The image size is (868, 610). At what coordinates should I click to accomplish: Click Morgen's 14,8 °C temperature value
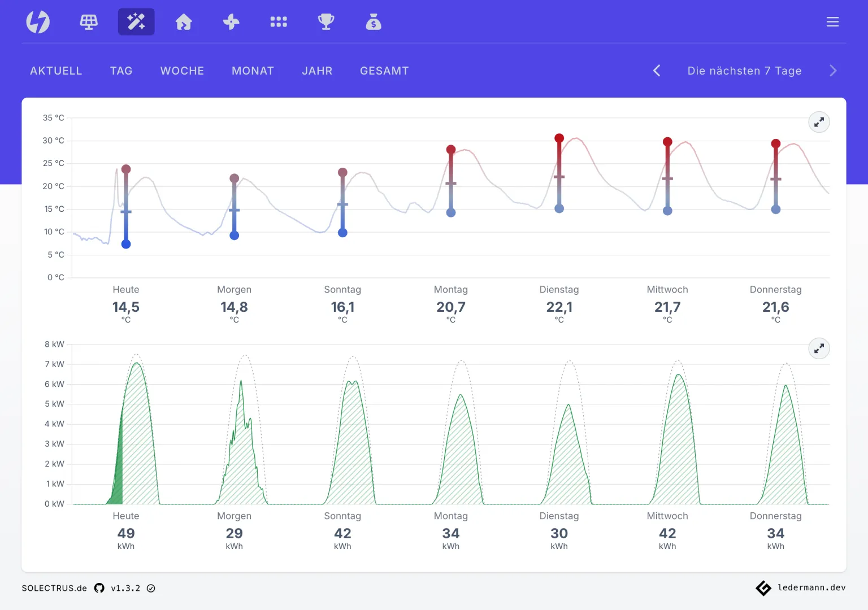click(x=235, y=307)
